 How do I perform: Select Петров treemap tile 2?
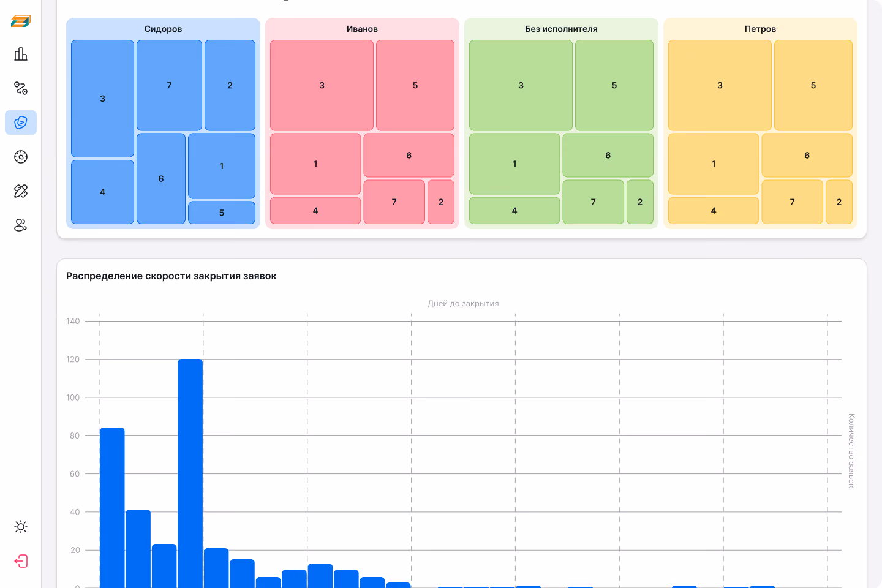[839, 202]
